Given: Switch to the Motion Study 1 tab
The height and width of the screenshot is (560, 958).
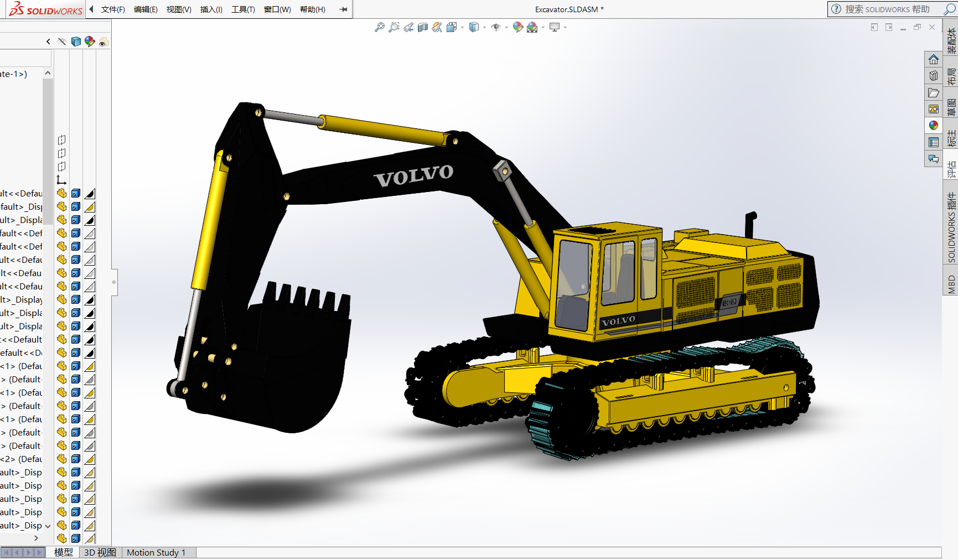Looking at the screenshot, I should point(156,552).
